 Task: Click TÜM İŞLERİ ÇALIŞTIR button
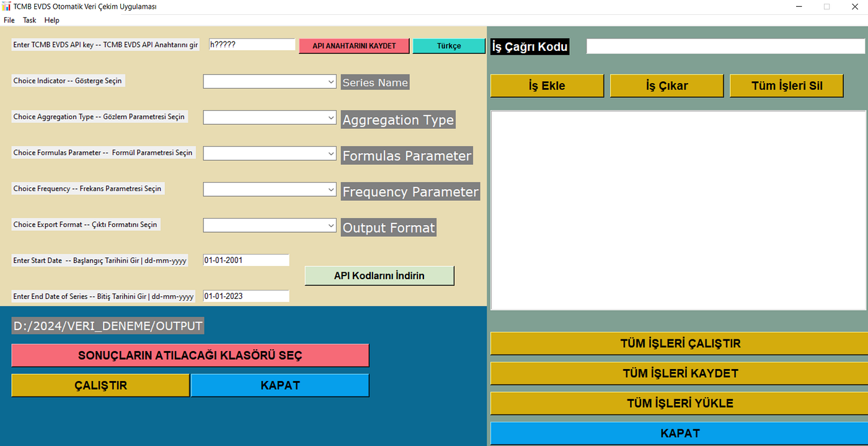680,344
